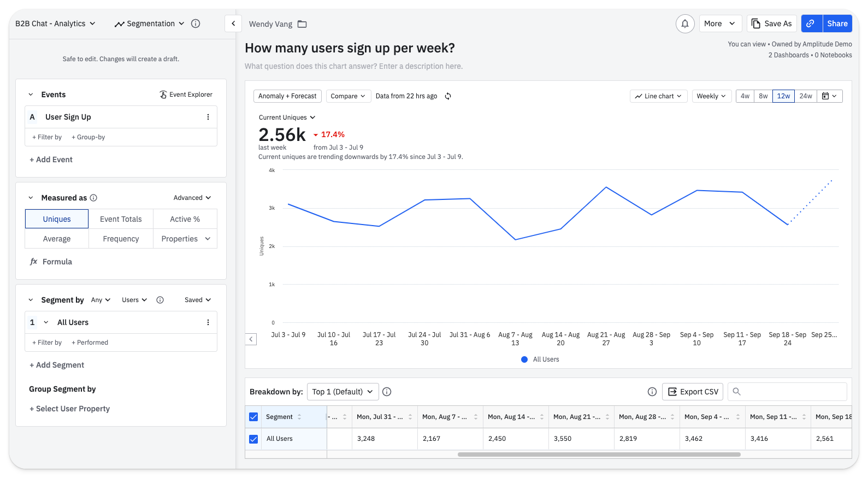The height and width of the screenshot is (478, 868).
Task: Select the Event Totals tab
Action: tap(121, 219)
